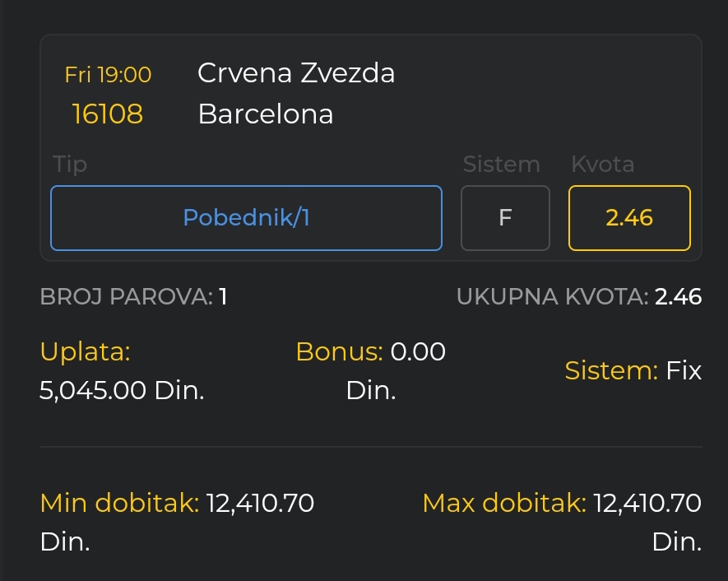
Task: Click the Sistem: Fix text
Action: tap(633, 370)
